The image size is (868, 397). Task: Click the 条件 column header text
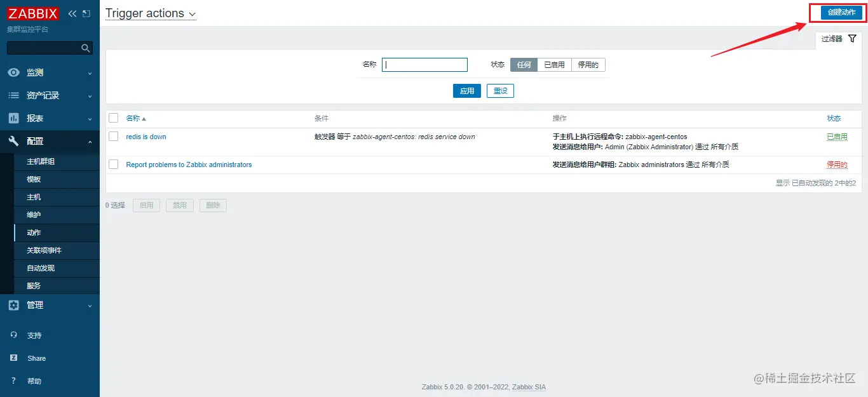(x=322, y=118)
